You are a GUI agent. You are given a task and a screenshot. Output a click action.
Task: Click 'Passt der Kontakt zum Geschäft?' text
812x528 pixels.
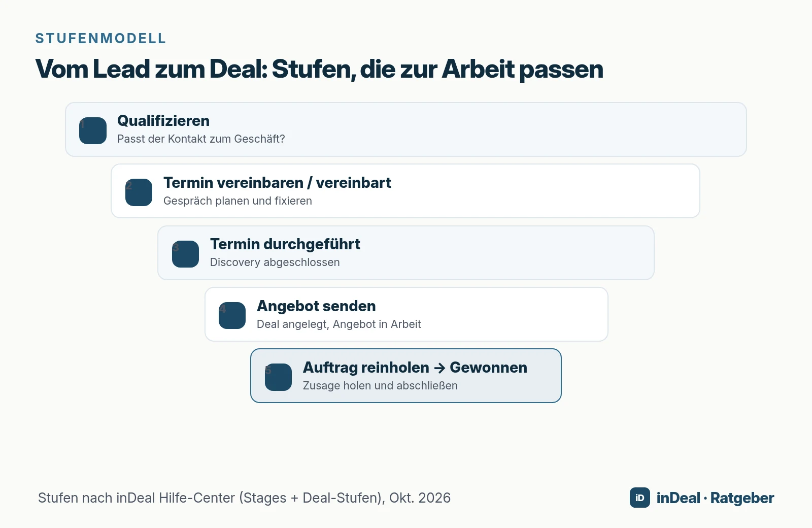tap(201, 139)
